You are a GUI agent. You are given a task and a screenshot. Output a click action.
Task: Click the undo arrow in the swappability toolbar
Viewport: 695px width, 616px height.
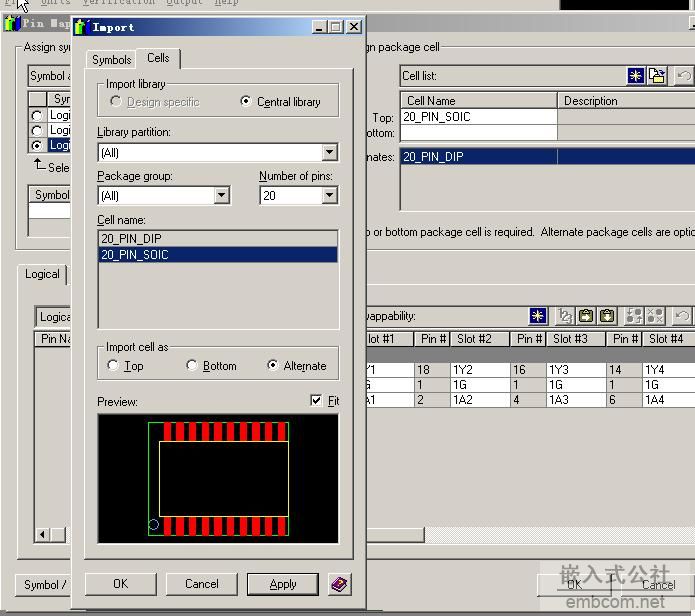point(682,316)
